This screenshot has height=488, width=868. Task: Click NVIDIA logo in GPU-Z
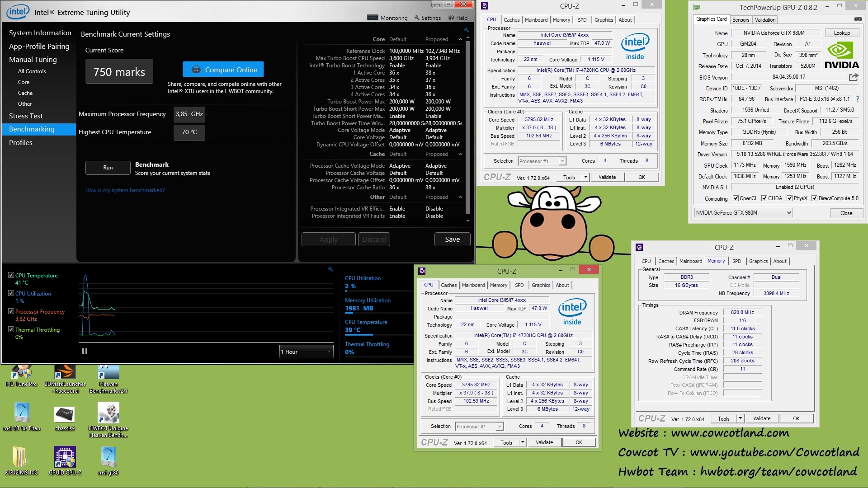(841, 55)
